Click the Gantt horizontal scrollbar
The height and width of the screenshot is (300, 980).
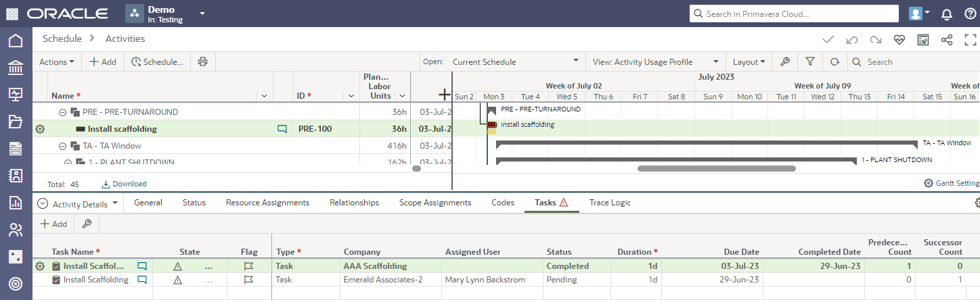(716, 168)
